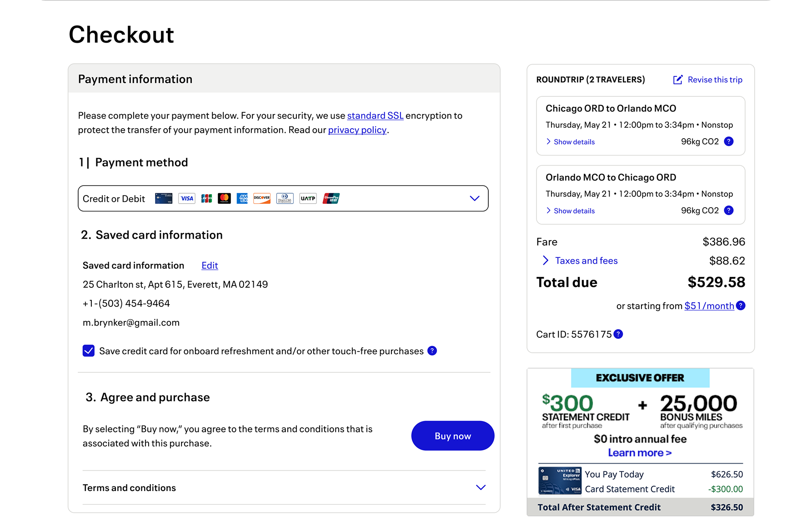Click You Pay Today $626.50 value

pyautogui.click(x=727, y=474)
